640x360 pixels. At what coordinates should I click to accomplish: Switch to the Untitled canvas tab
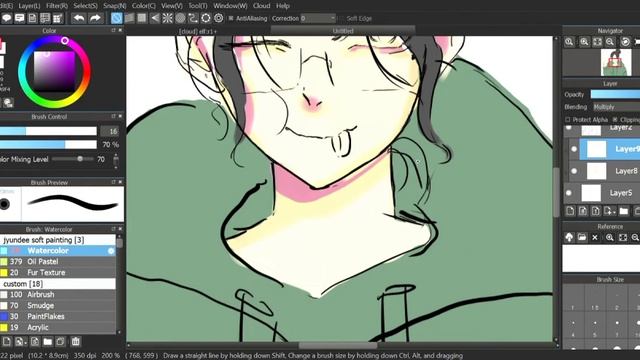point(343,31)
